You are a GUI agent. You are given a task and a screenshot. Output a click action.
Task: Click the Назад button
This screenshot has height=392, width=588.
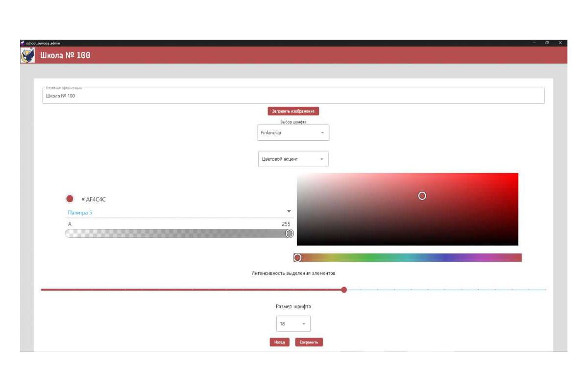pos(279,342)
